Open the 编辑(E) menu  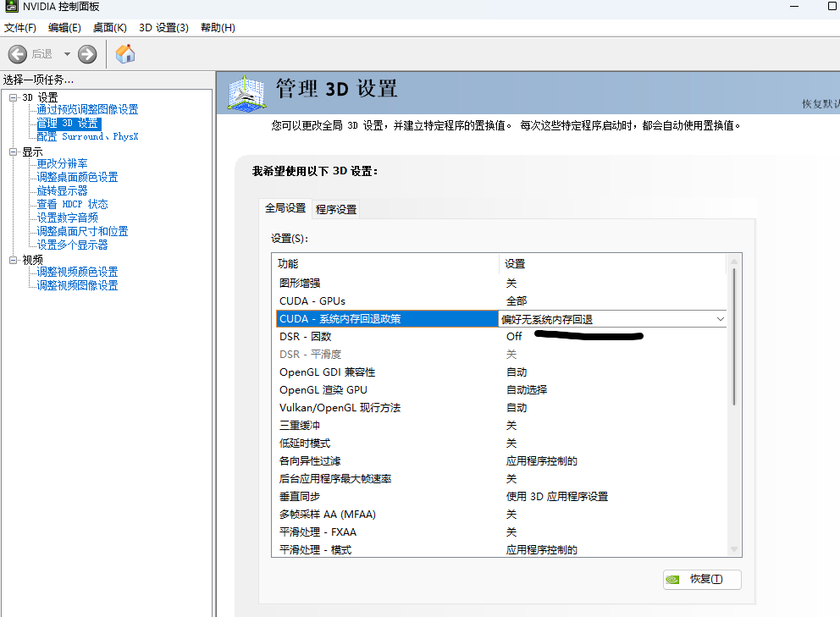point(64,28)
